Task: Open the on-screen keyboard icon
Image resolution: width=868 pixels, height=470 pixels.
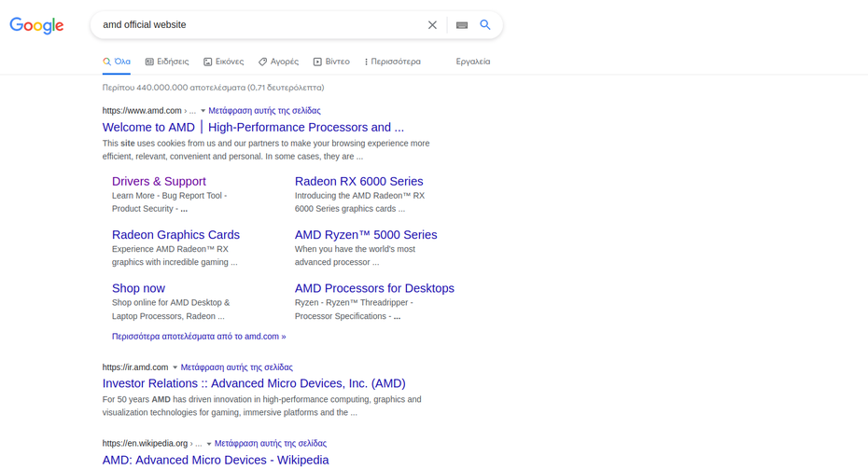Action: [462, 25]
